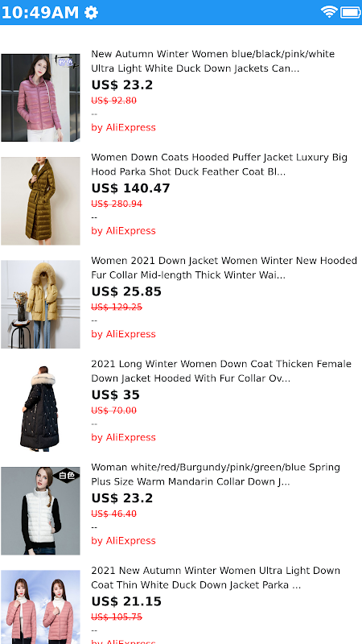Image resolution: width=362 pixels, height=644 pixels.
Task: Open the two pink jackets thumbnail
Action: 41,607
